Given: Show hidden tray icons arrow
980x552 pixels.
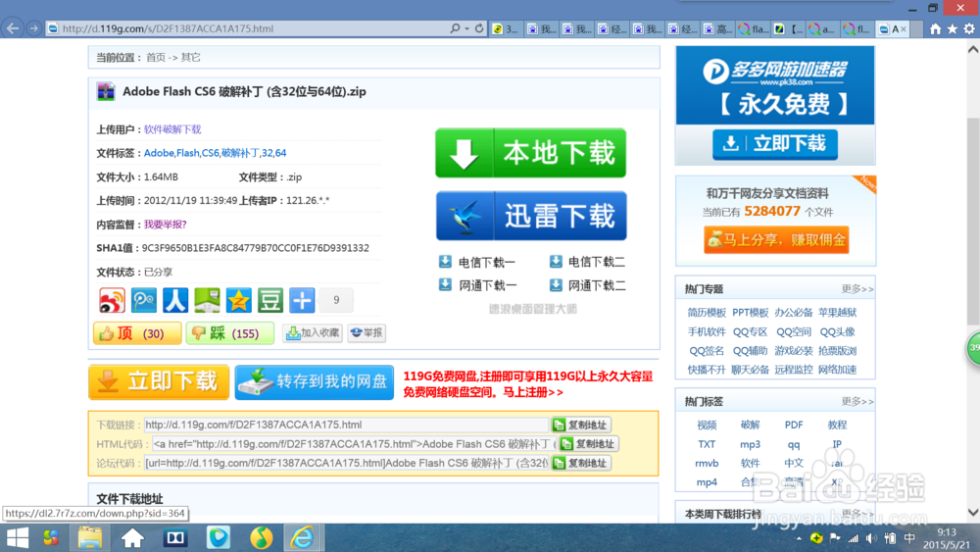Looking at the screenshot, I should (799, 538).
